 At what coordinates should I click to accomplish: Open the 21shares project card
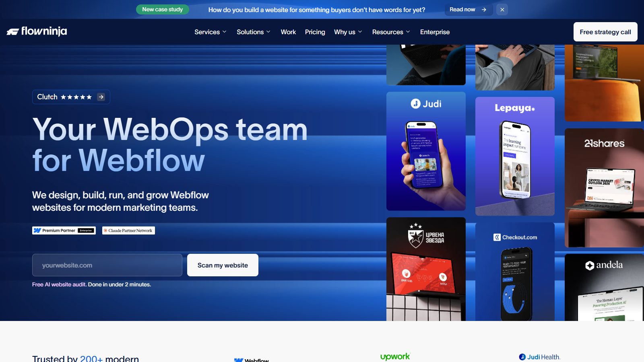click(604, 187)
